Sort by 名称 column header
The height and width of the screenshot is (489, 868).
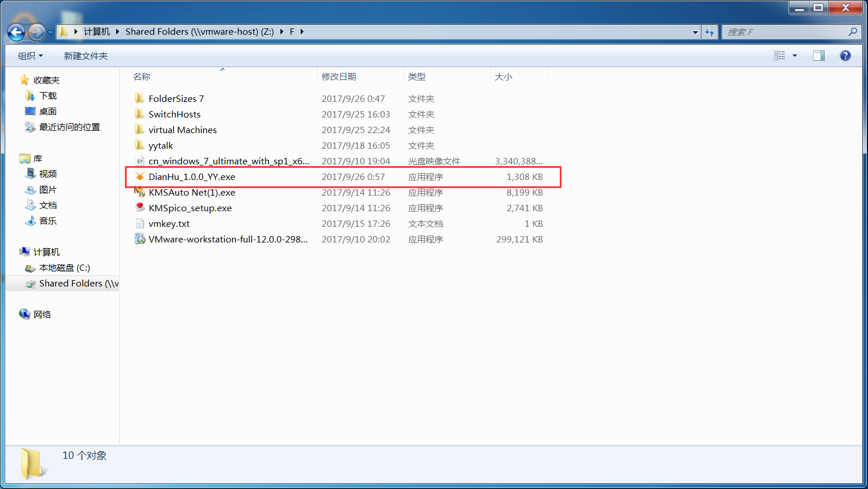pyautogui.click(x=142, y=76)
